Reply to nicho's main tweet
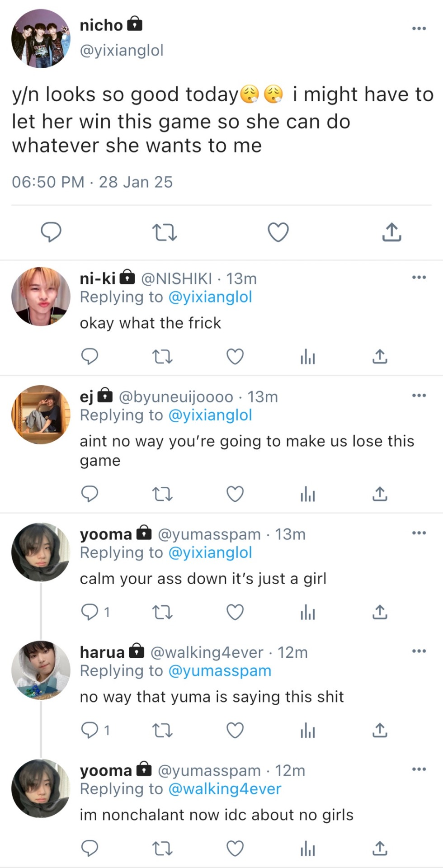The height and width of the screenshot is (868, 443). (51, 232)
